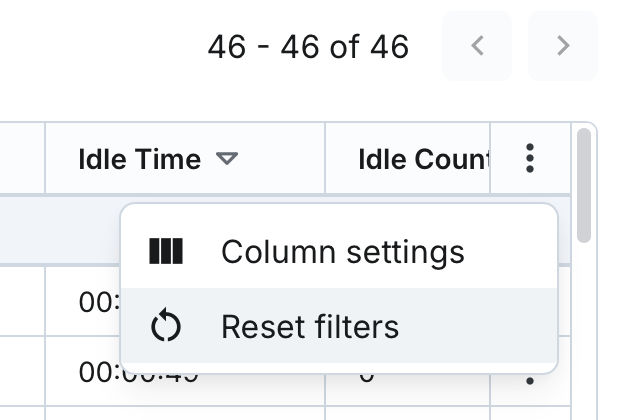
Task: Click the Idle Time sort triangle
Action: point(227,159)
